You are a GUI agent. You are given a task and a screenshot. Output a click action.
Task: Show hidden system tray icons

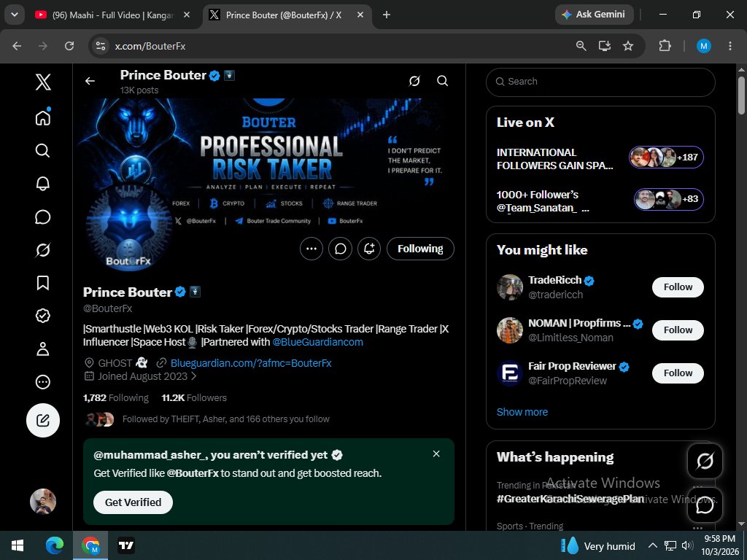(x=653, y=545)
